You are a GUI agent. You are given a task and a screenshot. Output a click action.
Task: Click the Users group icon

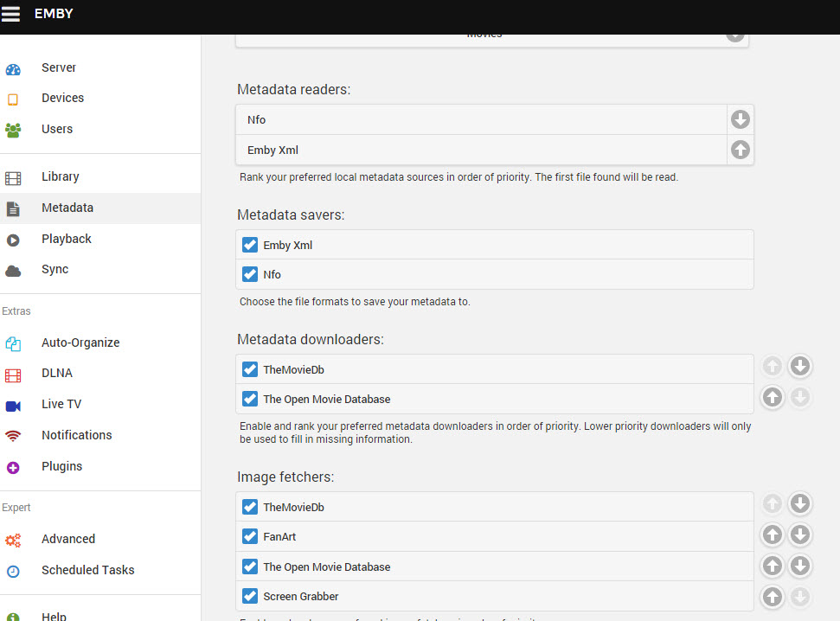coord(13,130)
